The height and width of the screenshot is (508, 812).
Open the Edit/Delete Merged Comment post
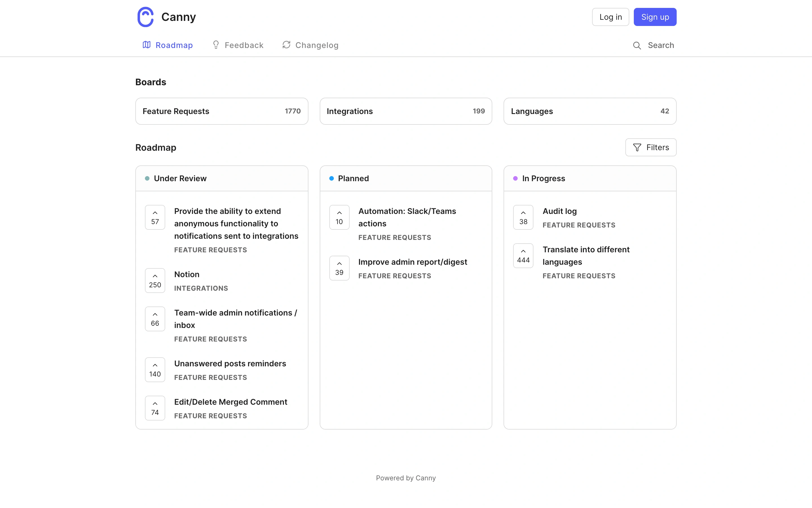click(x=231, y=402)
